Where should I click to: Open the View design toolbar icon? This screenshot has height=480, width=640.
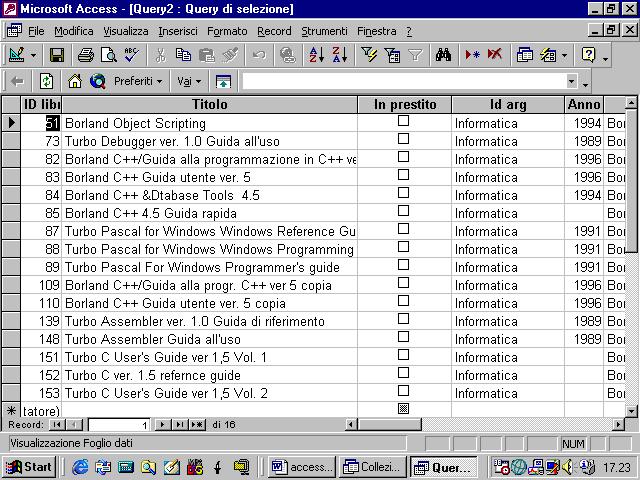16,55
